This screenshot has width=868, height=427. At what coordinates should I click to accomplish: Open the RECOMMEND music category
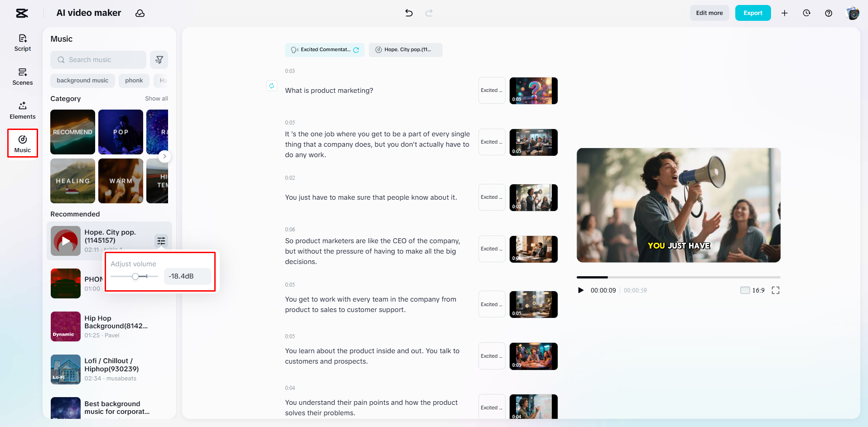[72, 132]
